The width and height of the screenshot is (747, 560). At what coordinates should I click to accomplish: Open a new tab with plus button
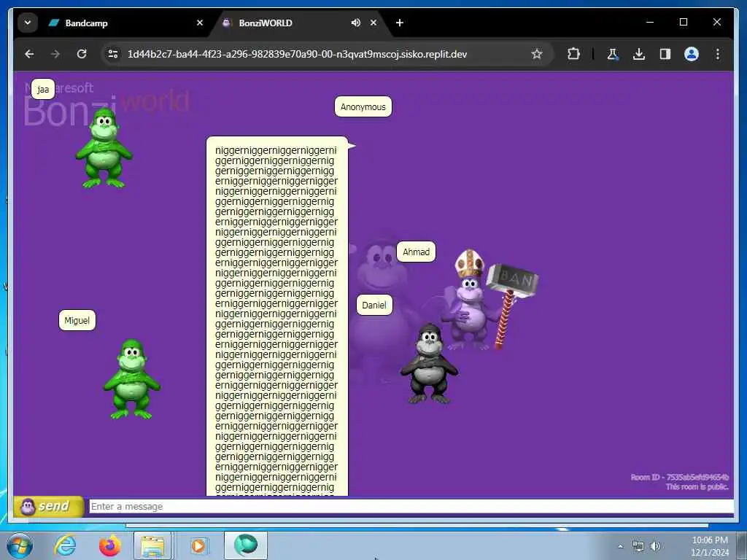click(400, 23)
